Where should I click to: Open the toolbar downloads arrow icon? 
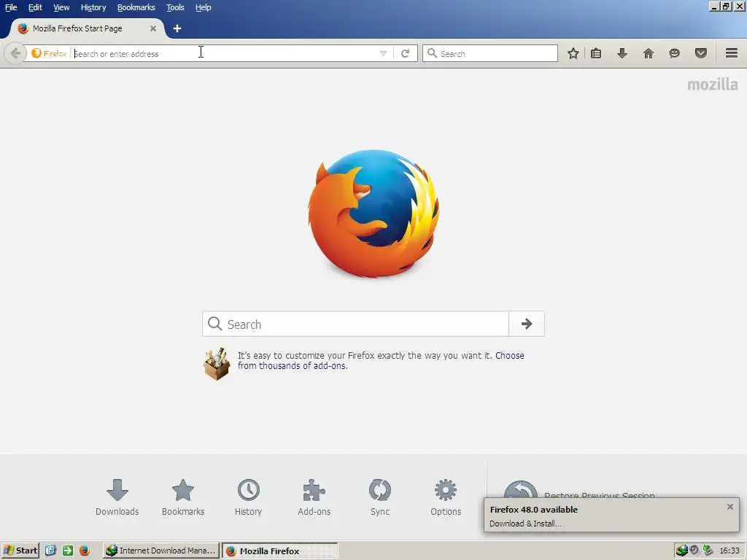pos(622,53)
